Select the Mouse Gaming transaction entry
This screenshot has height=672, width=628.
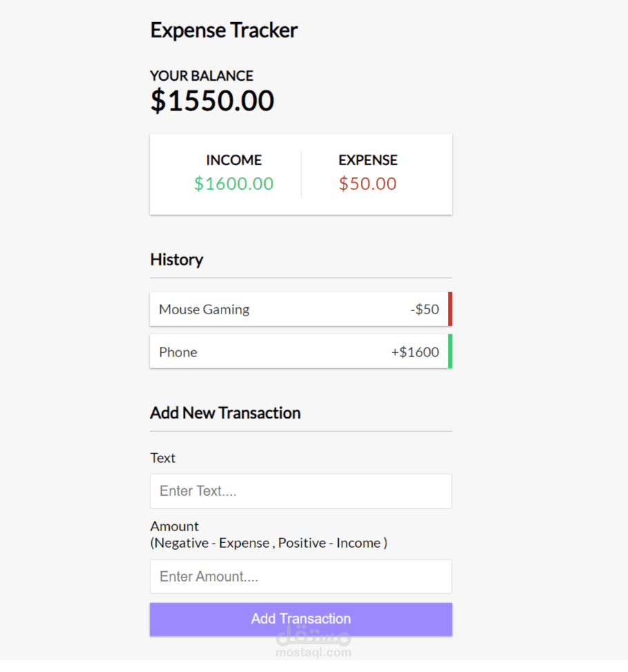276,309
